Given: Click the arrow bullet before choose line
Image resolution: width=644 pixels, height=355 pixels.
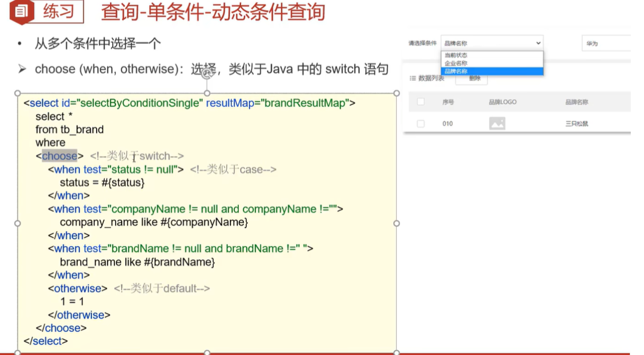Looking at the screenshot, I should tap(22, 69).
